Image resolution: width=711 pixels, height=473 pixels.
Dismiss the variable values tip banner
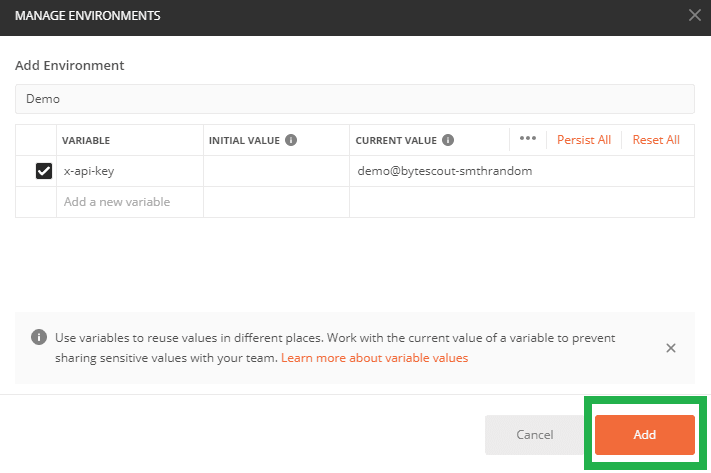pyautogui.click(x=671, y=348)
